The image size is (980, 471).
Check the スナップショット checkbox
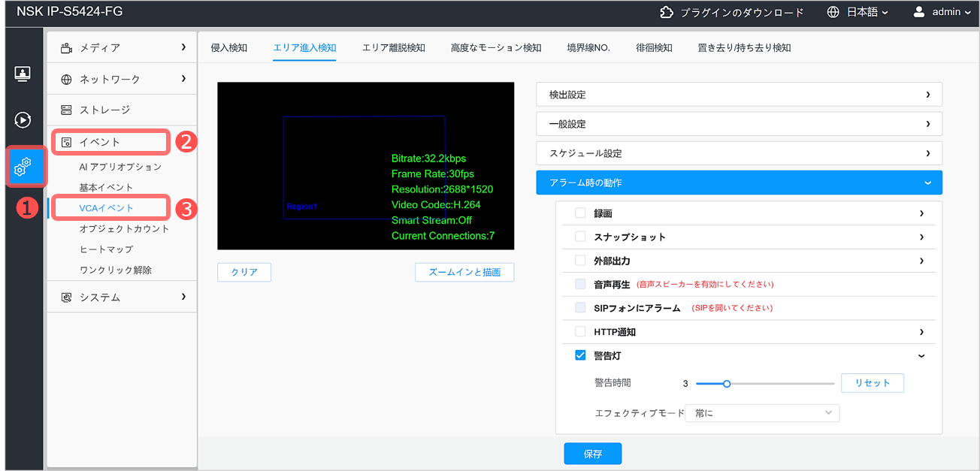coord(580,237)
